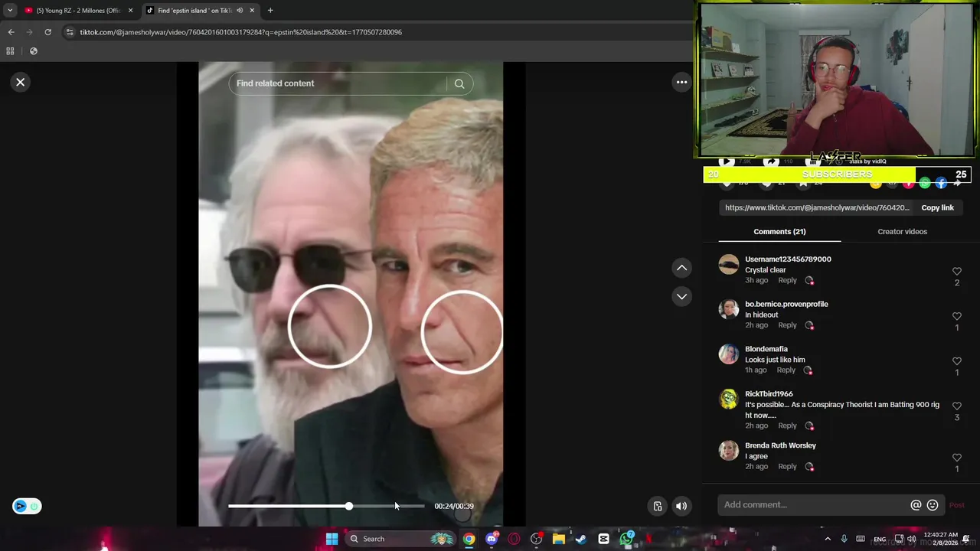Open CapCut from the taskbar
The image size is (980, 551).
coord(603,539)
